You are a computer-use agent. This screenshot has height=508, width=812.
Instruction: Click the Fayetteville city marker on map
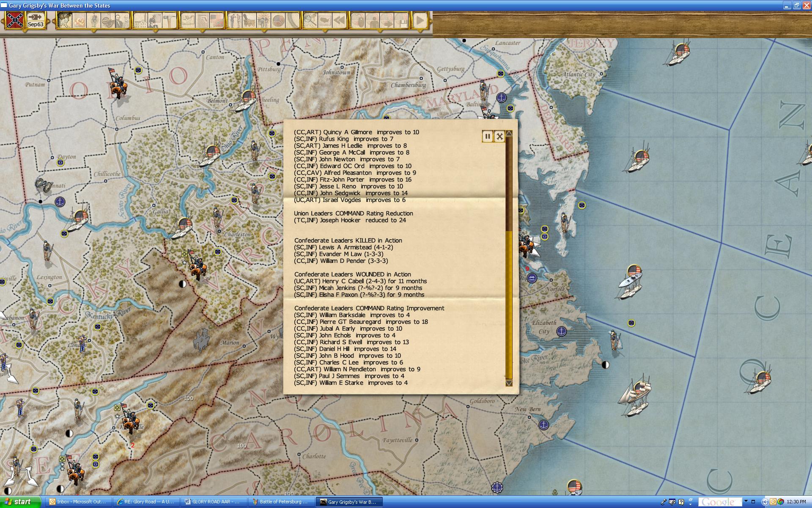[x=417, y=440]
